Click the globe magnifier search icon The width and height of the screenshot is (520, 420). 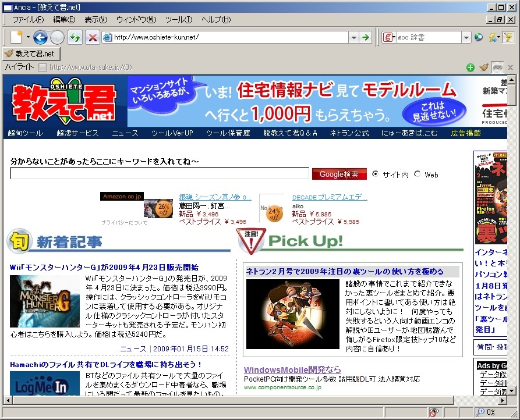[478, 37]
